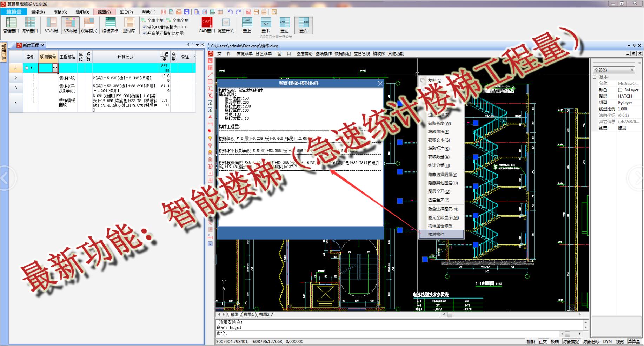Toggle 栅格 grid in status bar

pyautogui.click(x=531, y=341)
